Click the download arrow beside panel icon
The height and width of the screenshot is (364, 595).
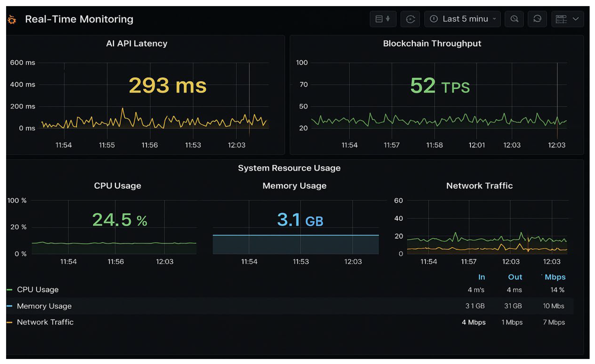click(388, 19)
